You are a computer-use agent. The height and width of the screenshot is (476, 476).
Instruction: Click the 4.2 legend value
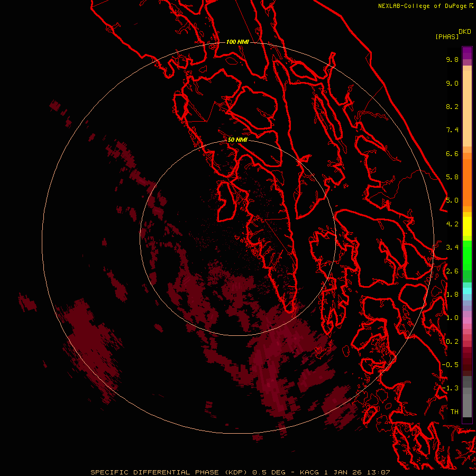click(x=452, y=224)
